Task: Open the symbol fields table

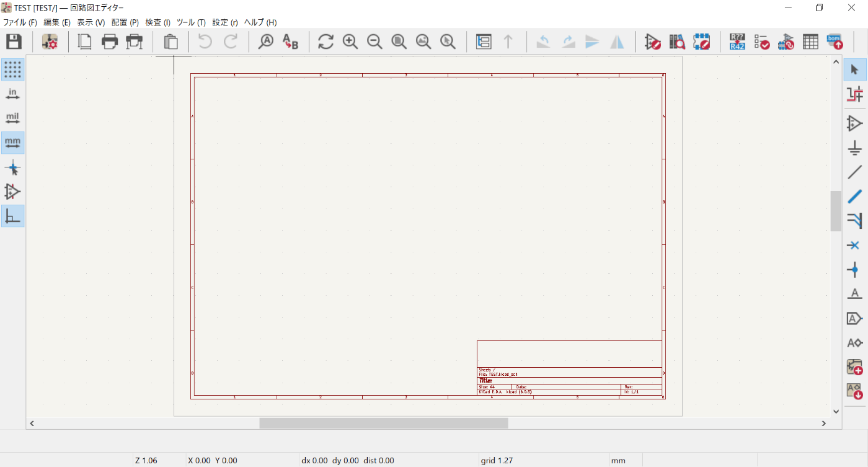Action: click(810, 42)
